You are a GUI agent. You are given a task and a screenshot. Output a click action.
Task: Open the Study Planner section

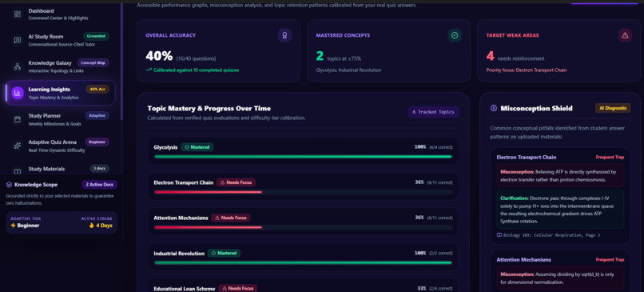(x=61, y=119)
